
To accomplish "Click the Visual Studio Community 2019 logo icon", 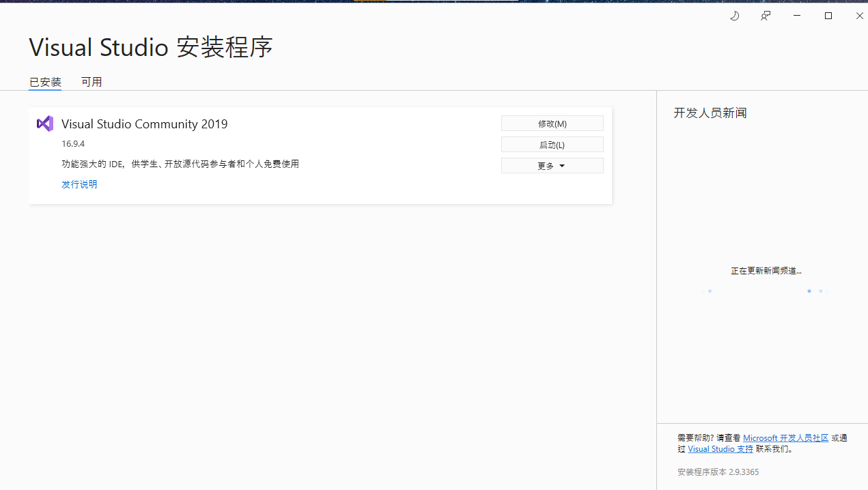I will pyautogui.click(x=44, y=124).
